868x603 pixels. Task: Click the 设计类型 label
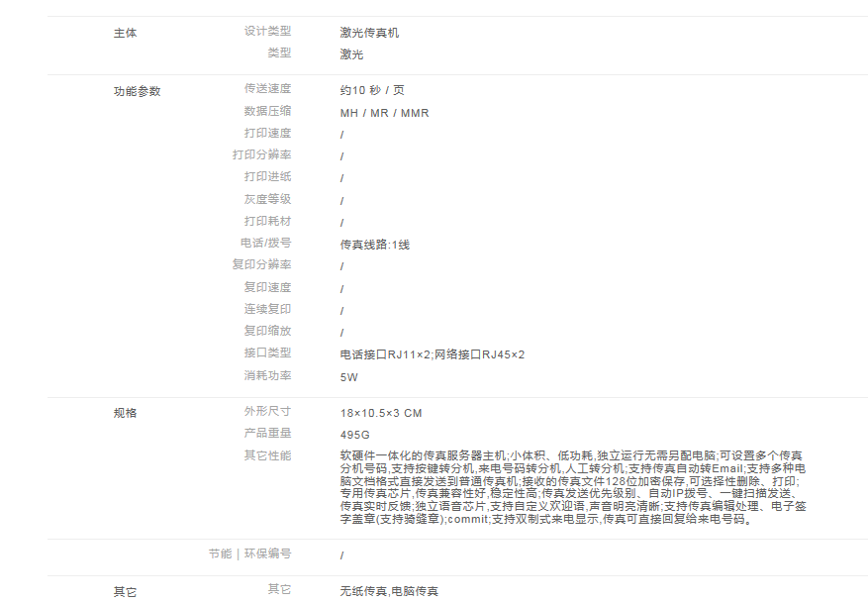click(x=267, y=32)
